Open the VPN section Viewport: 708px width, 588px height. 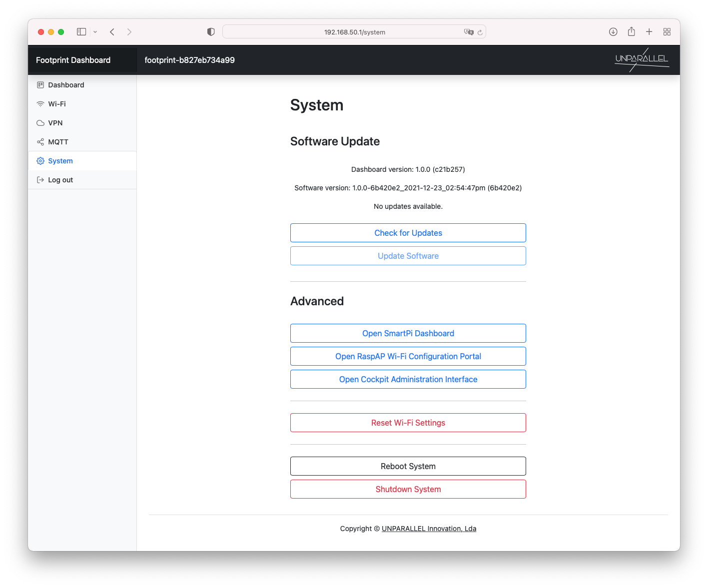82,123
